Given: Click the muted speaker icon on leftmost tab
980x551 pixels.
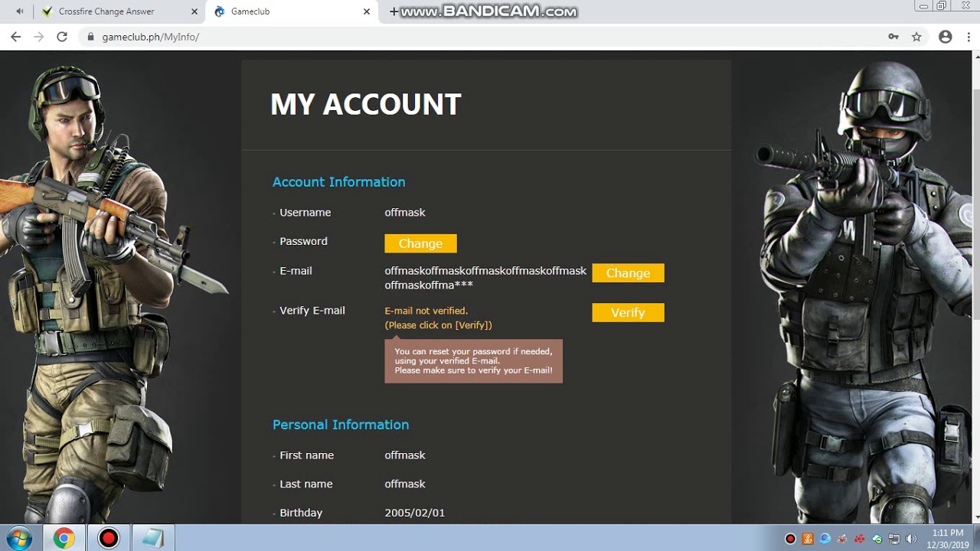Looking at the screenshot, I should 20,11.
